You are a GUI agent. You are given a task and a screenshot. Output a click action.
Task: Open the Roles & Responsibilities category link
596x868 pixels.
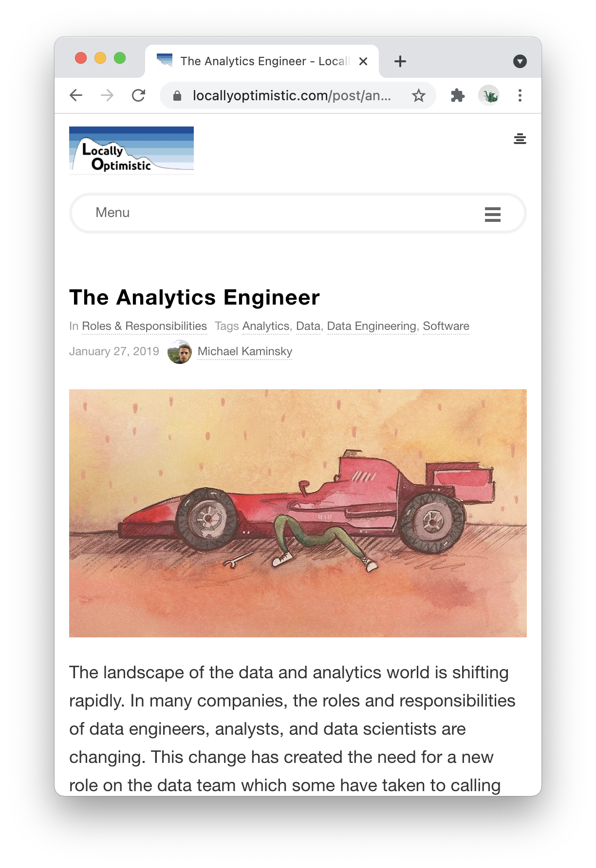(x=144, y=326)
